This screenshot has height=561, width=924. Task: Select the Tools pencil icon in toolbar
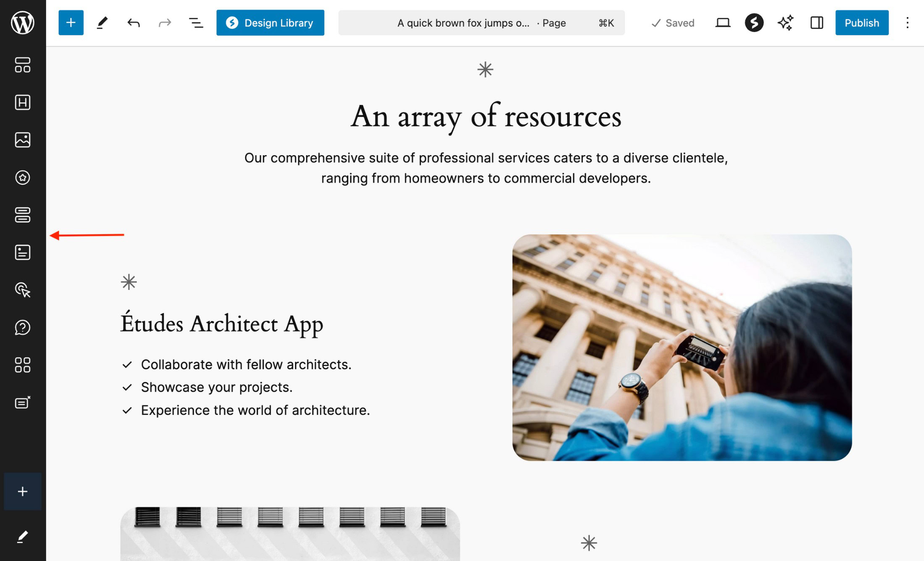click(x=102, y=23)
